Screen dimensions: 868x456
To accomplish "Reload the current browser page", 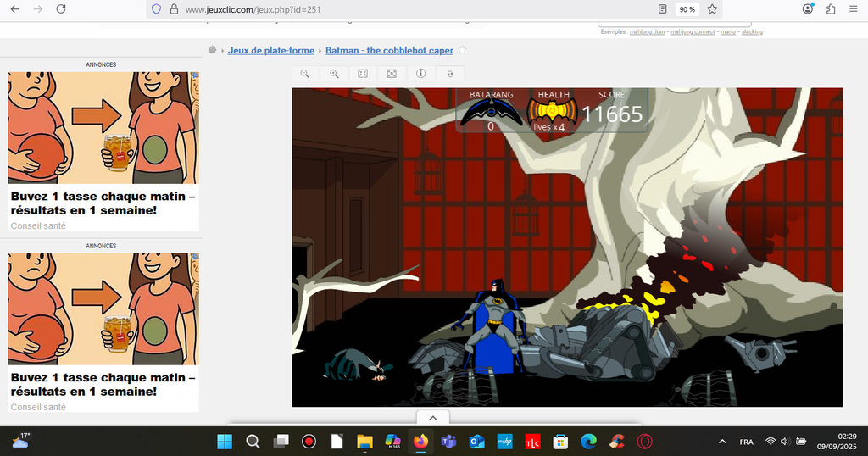I will pos(61,8).
